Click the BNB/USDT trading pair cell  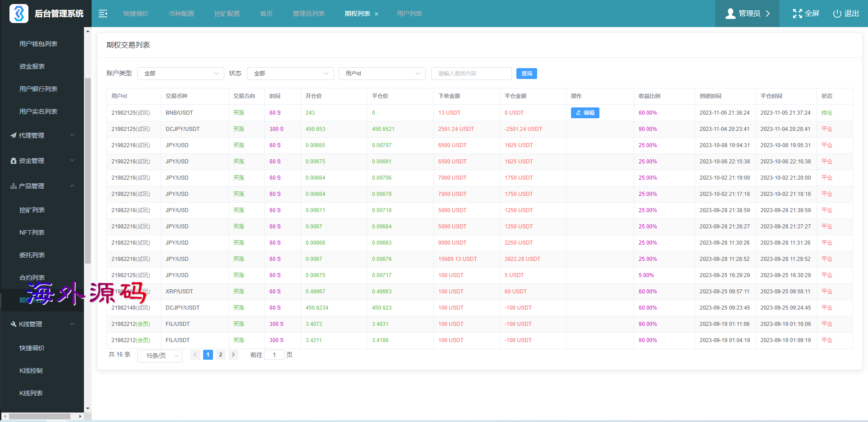[179, 113]
